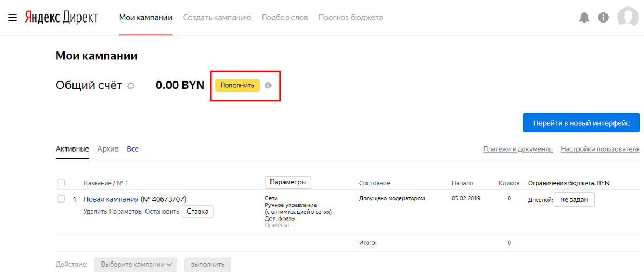Screen dimensions: 644x277
Task: Click the 0.00 BYN balance
Action: pyautogui.click(x=180, y=85)
